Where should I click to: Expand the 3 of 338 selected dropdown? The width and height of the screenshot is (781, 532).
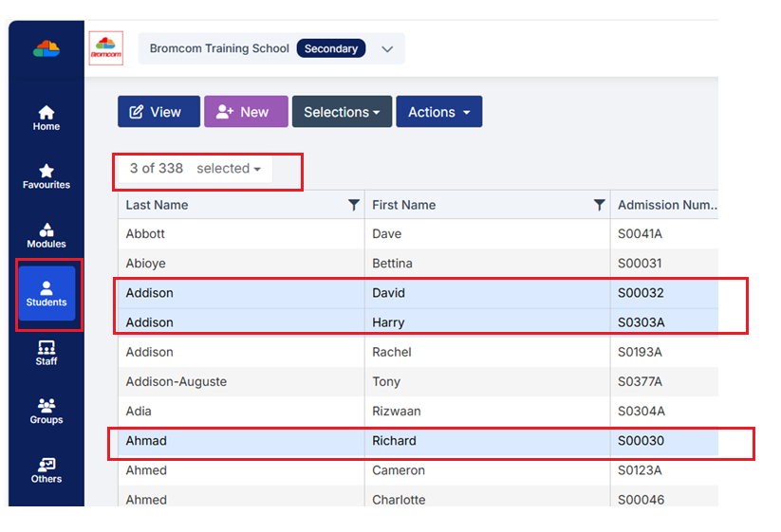click(195, 169)
